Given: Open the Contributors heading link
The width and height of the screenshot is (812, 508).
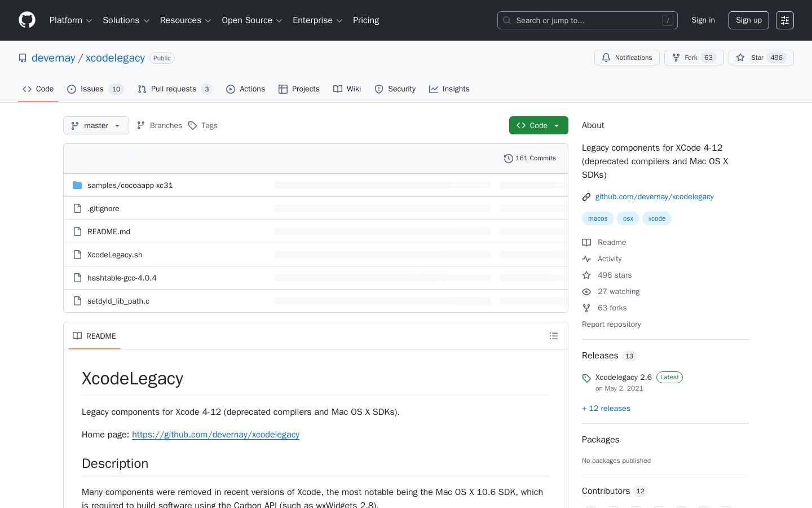Looking at the screenshot, I should coord(615,491).
